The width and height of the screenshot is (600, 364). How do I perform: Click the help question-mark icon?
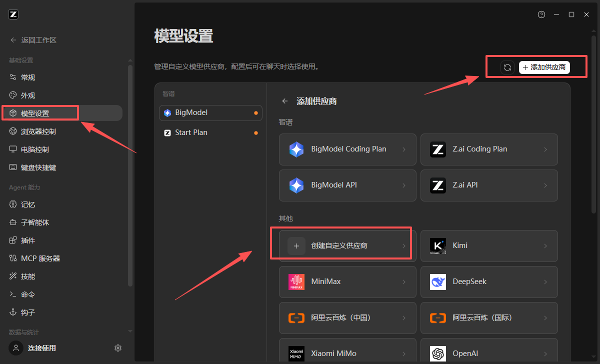(541, 14)
